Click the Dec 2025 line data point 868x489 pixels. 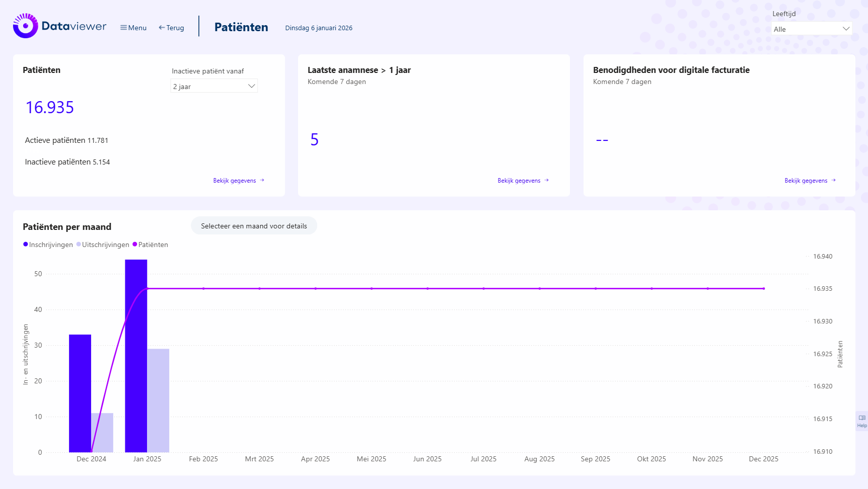click(x=763, y=289)
